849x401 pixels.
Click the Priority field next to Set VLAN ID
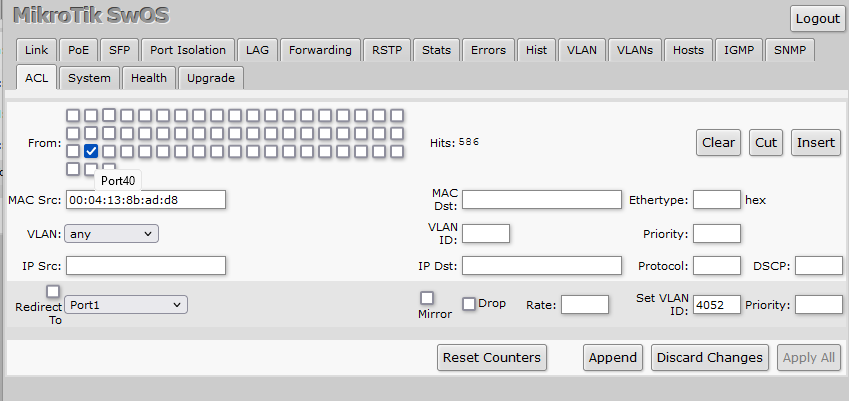[819, 305]
